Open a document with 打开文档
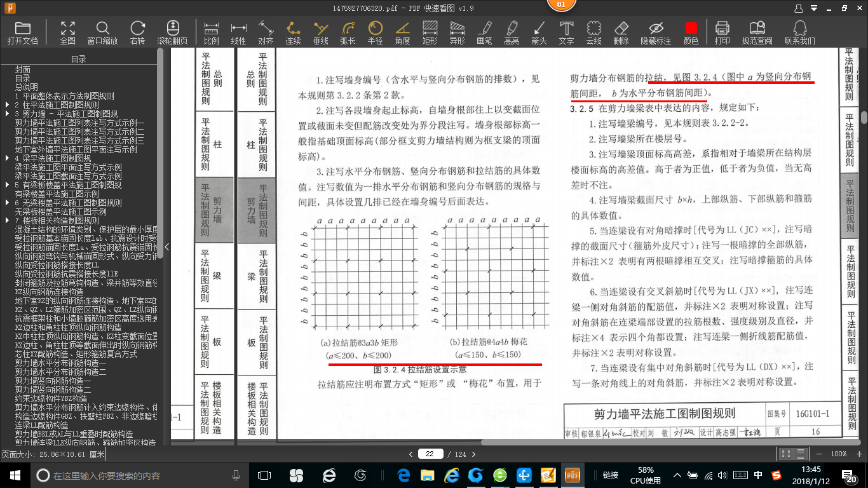Viewport: 868px width, 488px height. click(23, 32)
